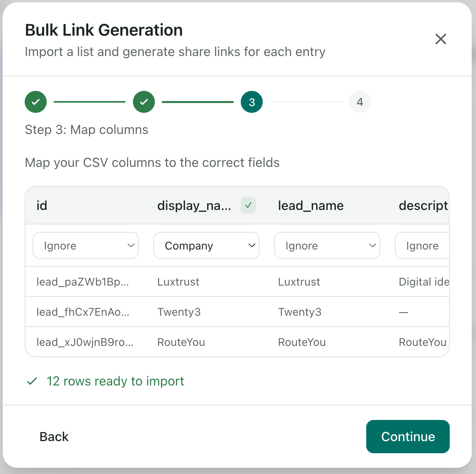Click the step 2 green check indicator

[144, 102]
